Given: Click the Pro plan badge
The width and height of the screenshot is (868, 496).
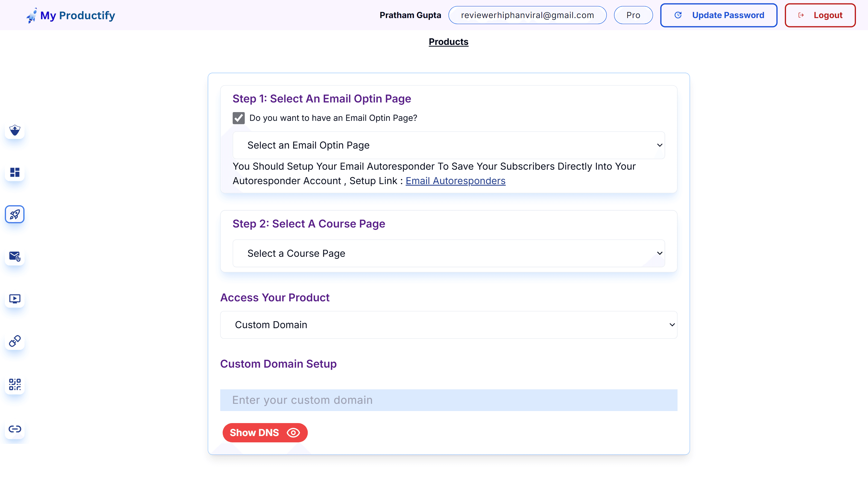Looking at the screenshot, I should pyautogui.click(x=633, y=15).
